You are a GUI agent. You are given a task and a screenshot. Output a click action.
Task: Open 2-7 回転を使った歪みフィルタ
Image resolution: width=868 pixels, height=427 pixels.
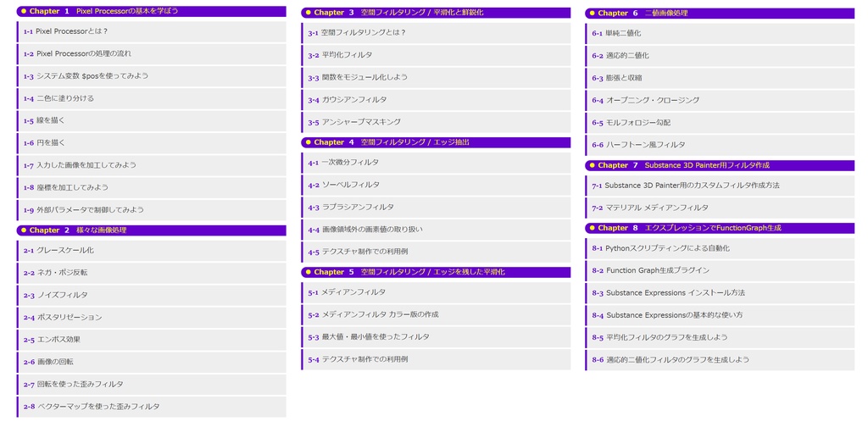pyautogui.click(x=152, y=384)
